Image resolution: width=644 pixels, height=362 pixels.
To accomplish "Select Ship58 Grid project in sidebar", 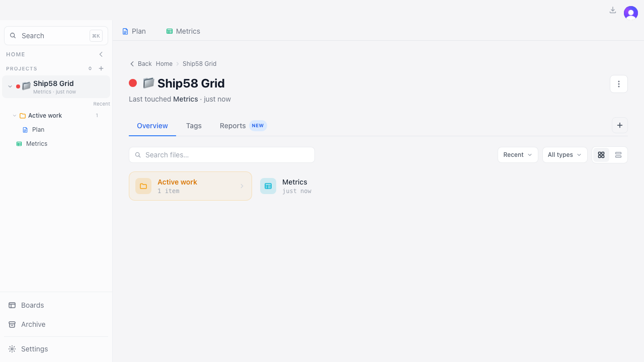I will (56, 86).
